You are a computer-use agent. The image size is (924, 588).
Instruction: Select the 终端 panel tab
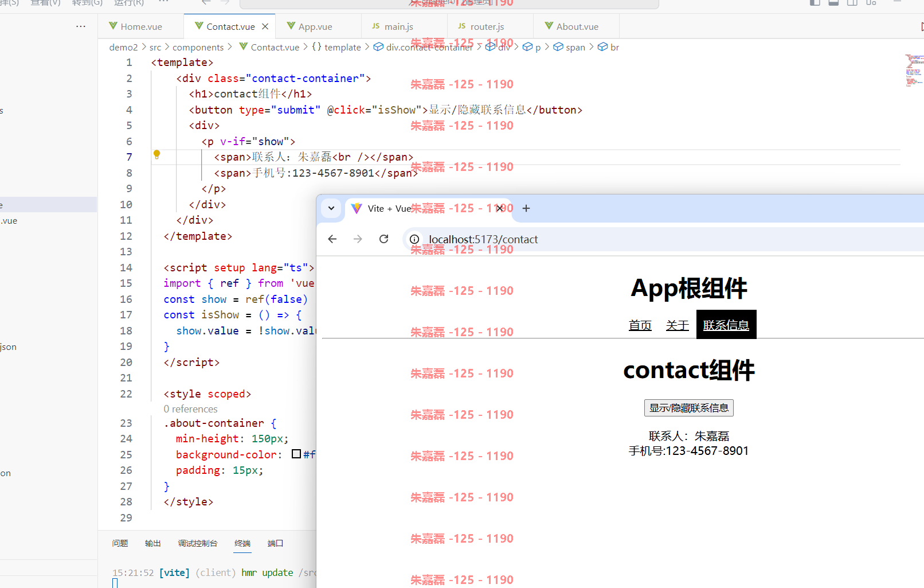pos(242,543)
